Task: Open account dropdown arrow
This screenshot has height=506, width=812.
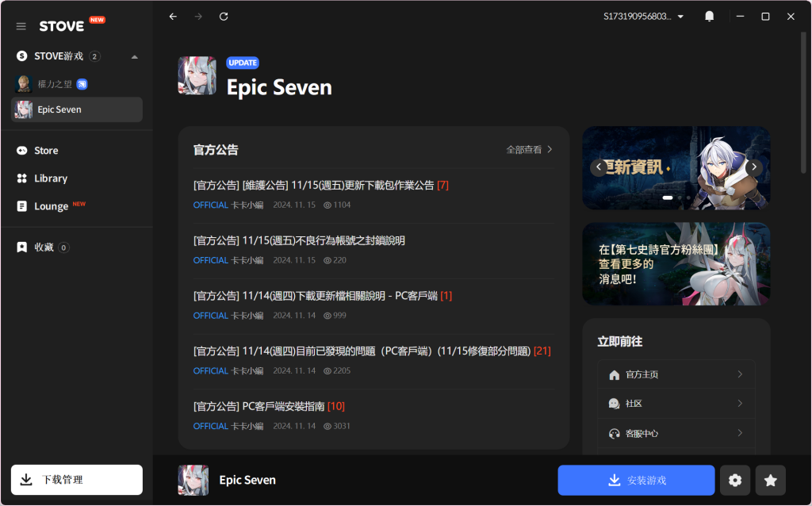Action: tap(680, 17)
